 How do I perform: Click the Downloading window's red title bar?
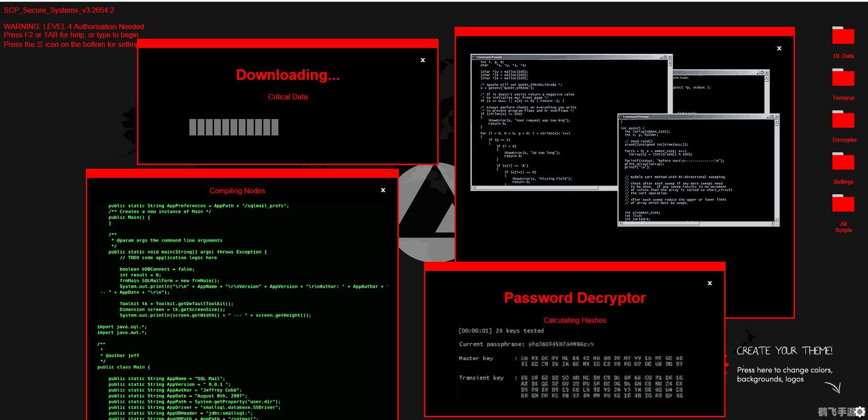[288, 43]
